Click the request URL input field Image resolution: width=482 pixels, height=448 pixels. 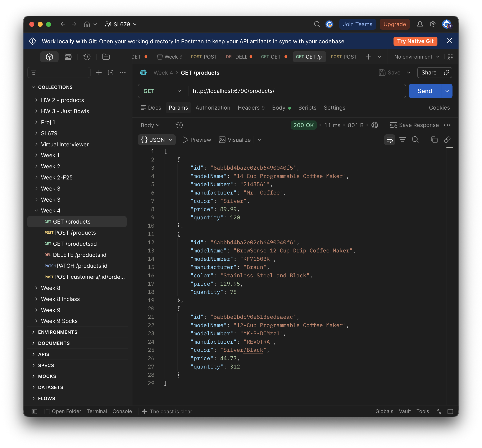(x=297, y=91)
